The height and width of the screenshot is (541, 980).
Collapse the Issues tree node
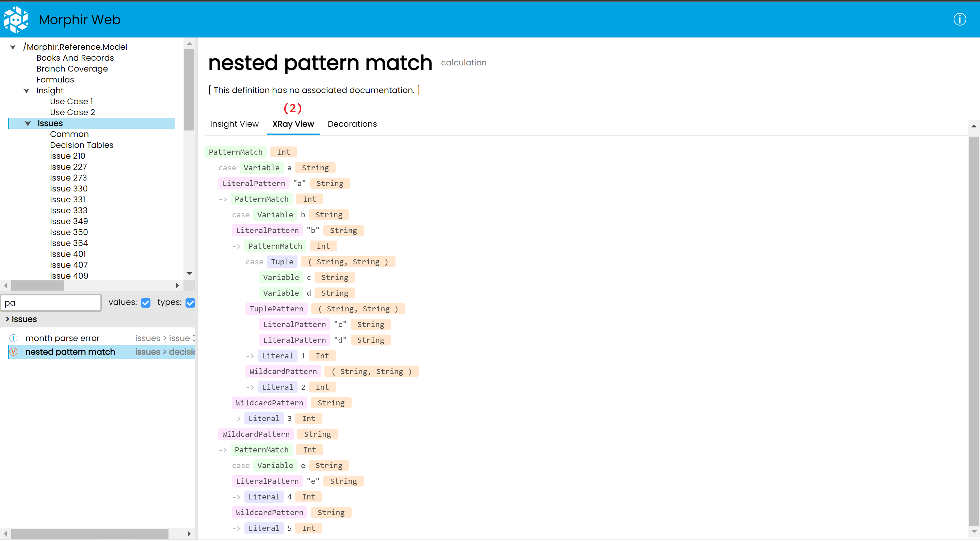[x=28, y=123]
